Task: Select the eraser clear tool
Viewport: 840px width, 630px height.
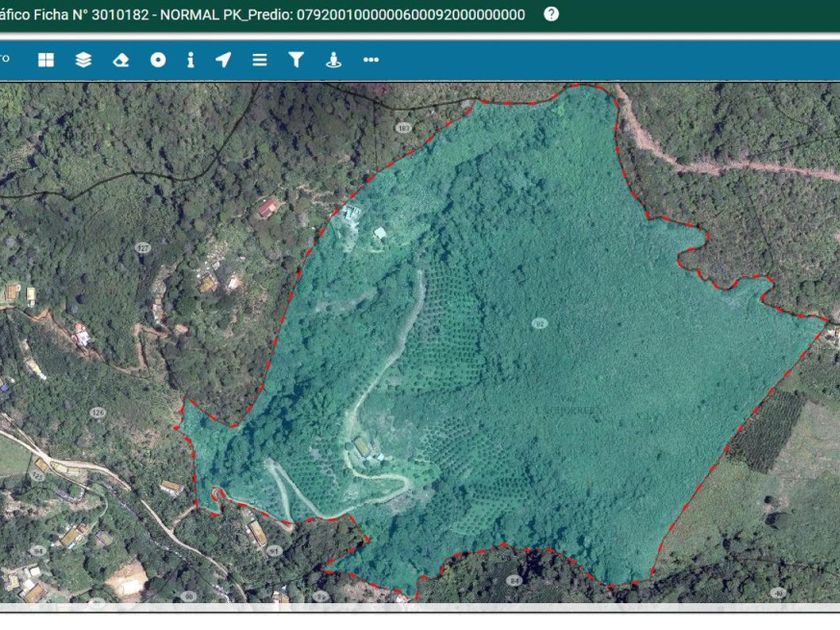Action: pyautogui.click(x=121, y=60)
